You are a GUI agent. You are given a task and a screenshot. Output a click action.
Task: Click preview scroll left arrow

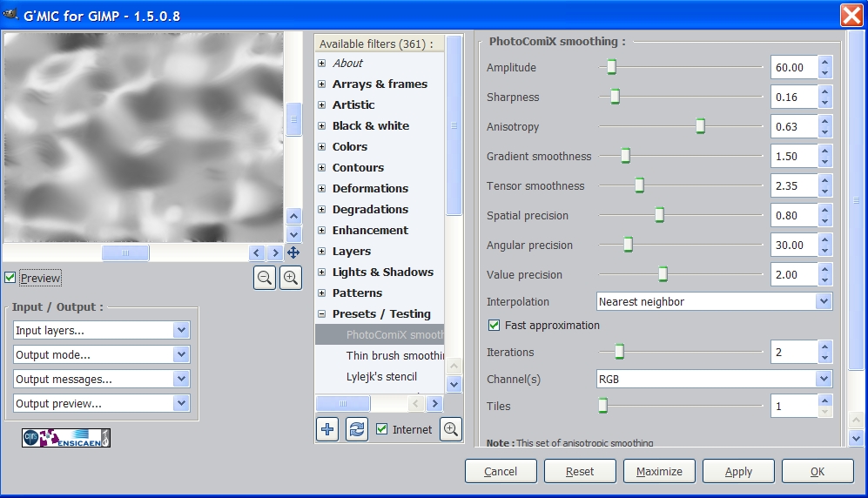[x=256, y=252]
